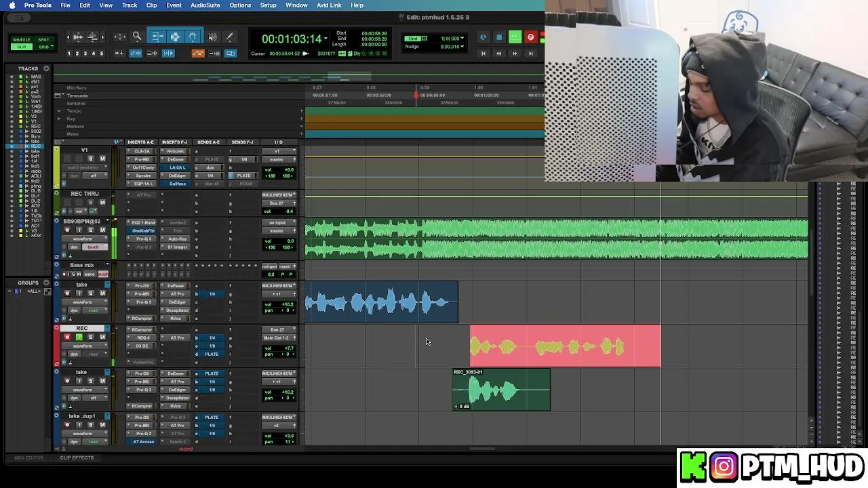The image size is (868, 488).
Task: Open CLA-3A insert on V1
Action: 142,151
